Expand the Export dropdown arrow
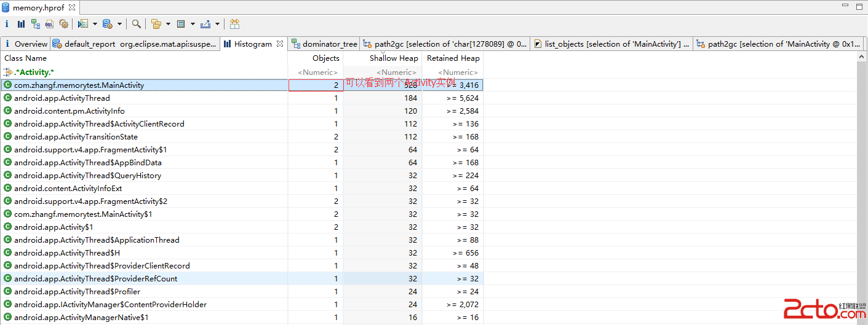Viewport: 868px width, 325px height. point(218,25)
